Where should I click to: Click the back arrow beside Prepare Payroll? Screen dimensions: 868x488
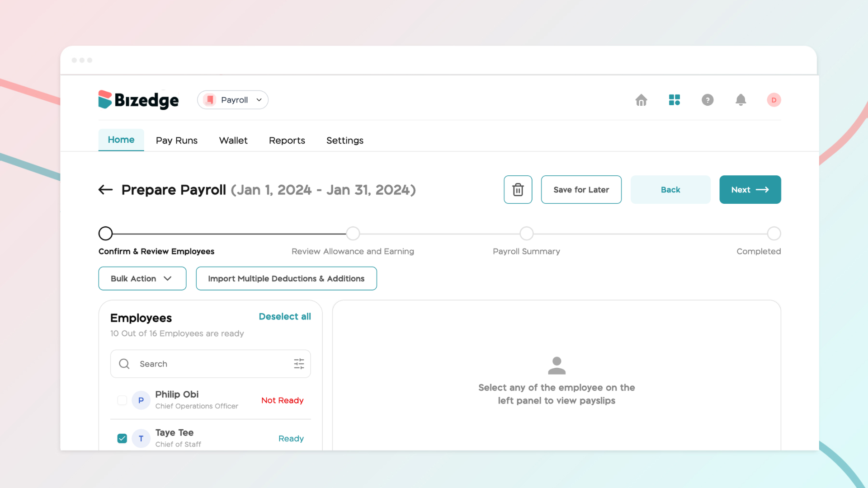(105, 190)
